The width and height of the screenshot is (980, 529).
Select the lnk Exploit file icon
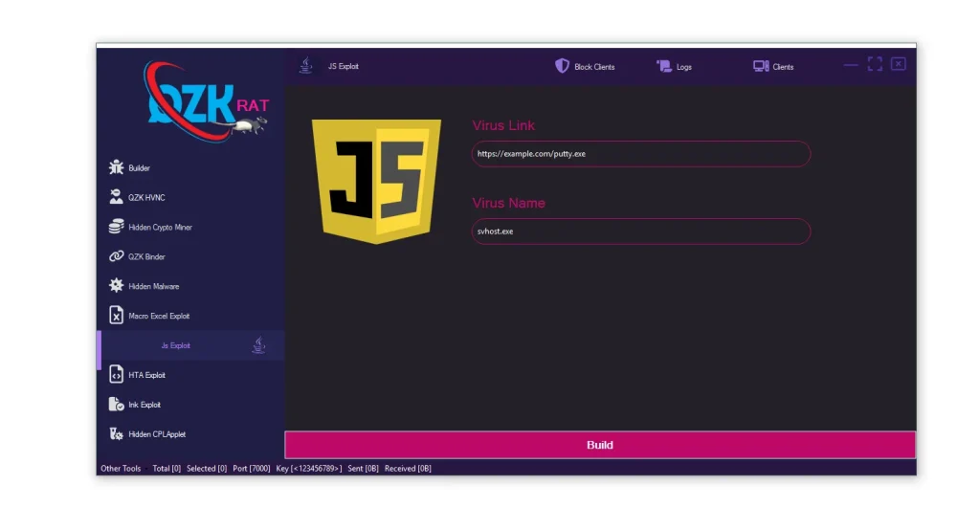116,404
